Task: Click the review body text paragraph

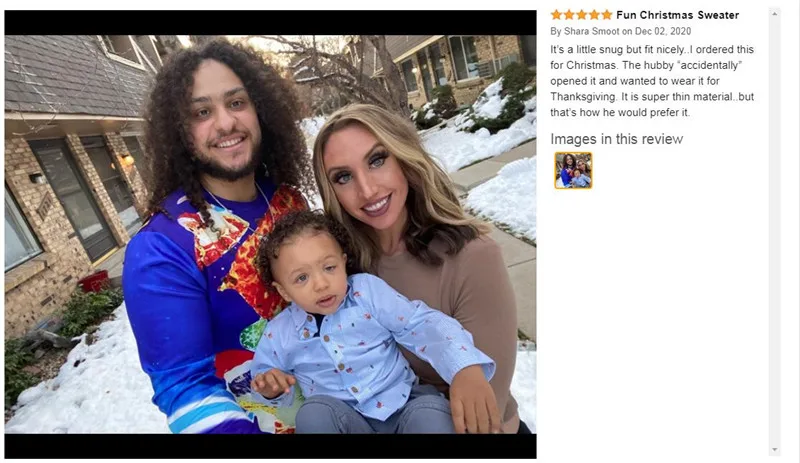Action: (x=652, y=81)
